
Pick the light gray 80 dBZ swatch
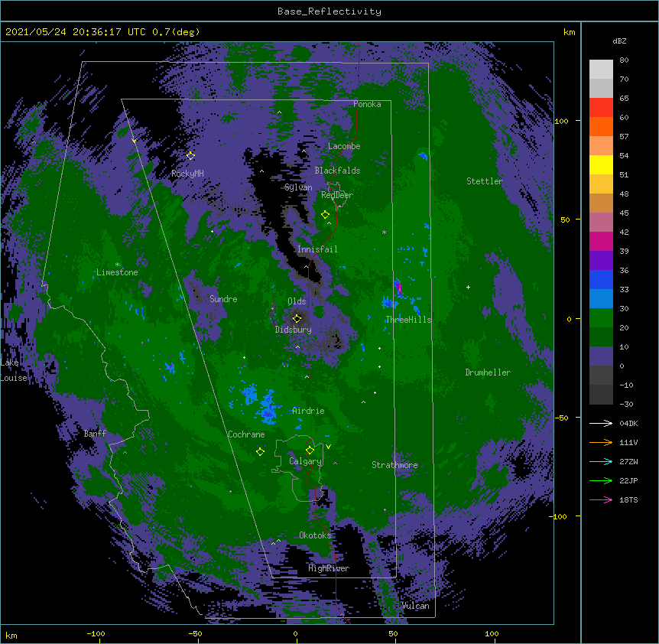pyautogui.click(x=601, y=70)
